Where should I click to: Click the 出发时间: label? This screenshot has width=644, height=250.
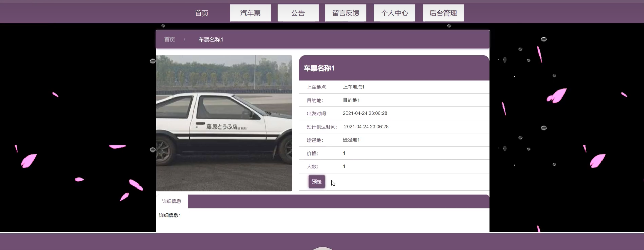pos(317,114)
